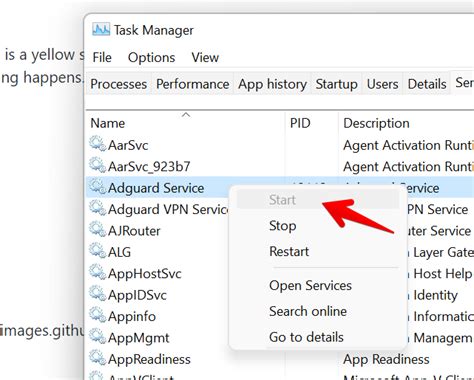Select the Appinfo service name
This screenshot has width=474, height=380.
132,316
